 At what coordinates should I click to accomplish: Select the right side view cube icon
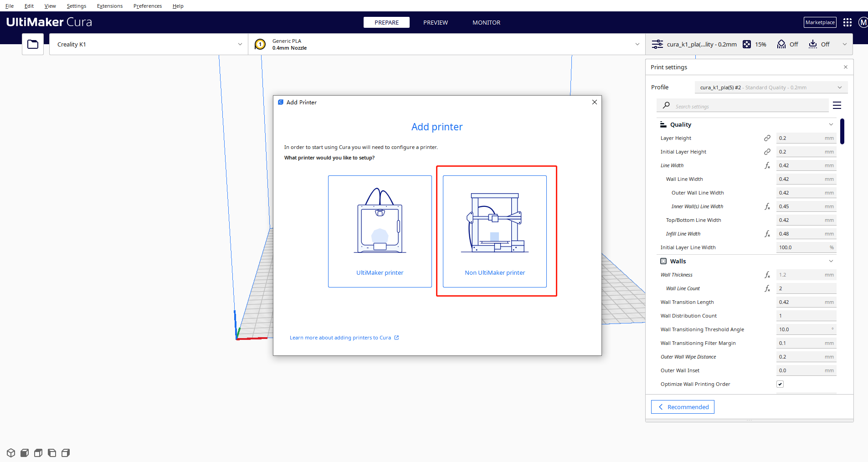pyautogui.click(x=66, y=453)
